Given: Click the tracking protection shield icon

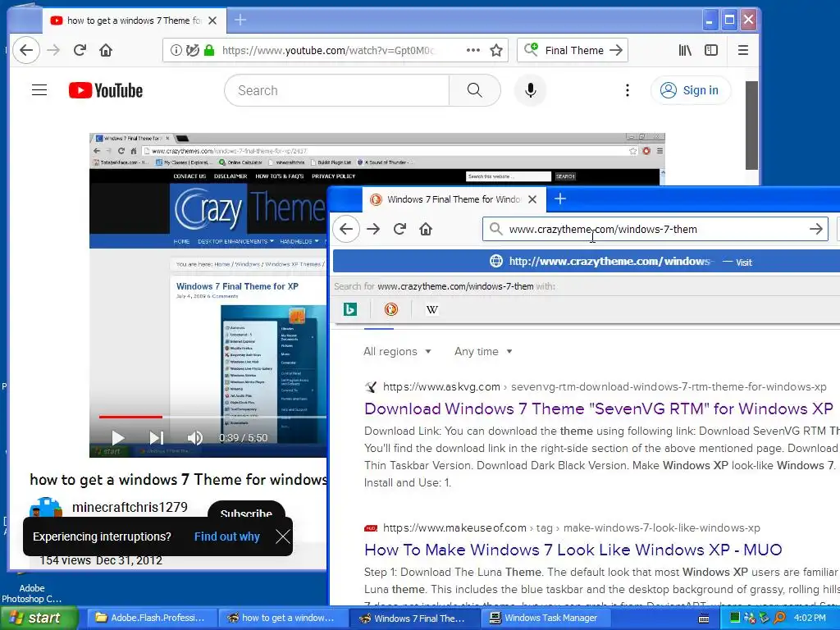Looking at the screenshot, I should coord(192,50).
